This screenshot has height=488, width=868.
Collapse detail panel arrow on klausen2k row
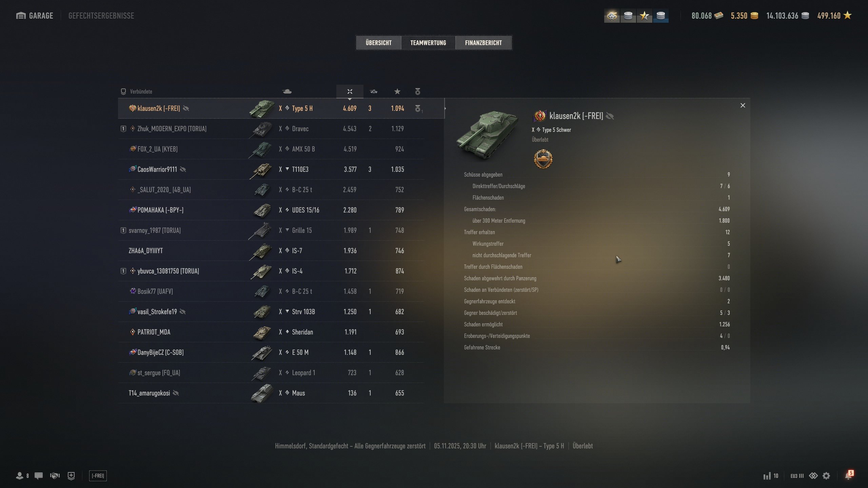(445, 108)
